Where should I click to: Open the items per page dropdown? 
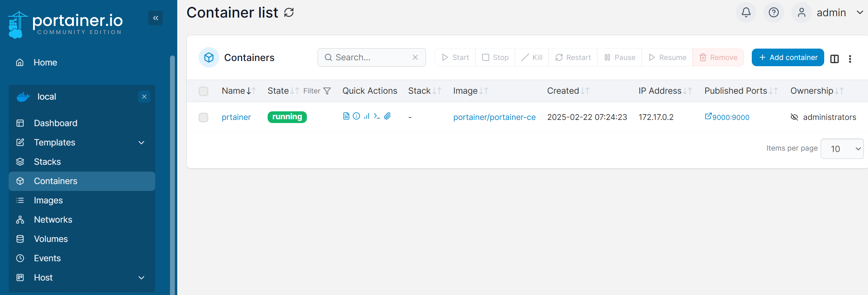842,149
